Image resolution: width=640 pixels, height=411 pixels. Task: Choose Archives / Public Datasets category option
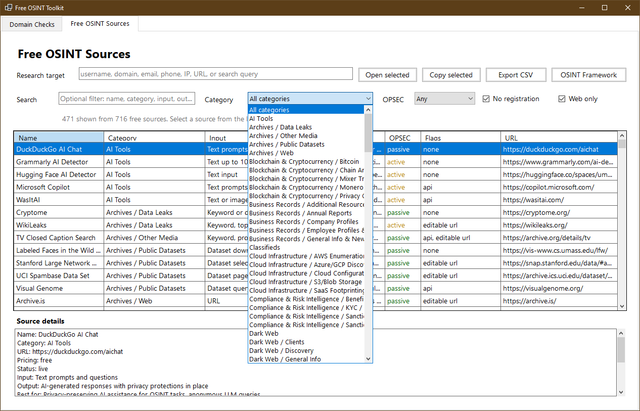pyautogui.click(x=306, y=144)
